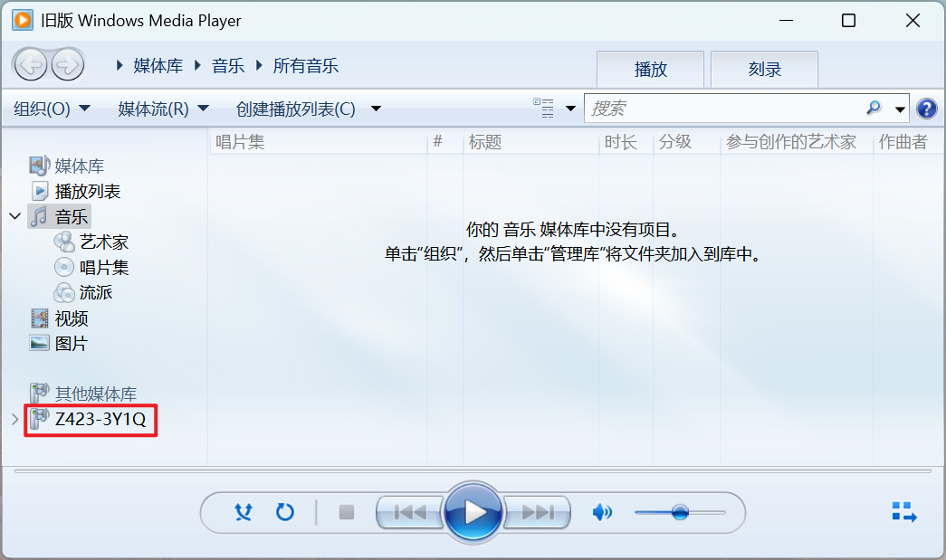The height and width of the screenshot is (560, 946).
Task: Collapse the 音乐 tree node
Action: point(15,216)
